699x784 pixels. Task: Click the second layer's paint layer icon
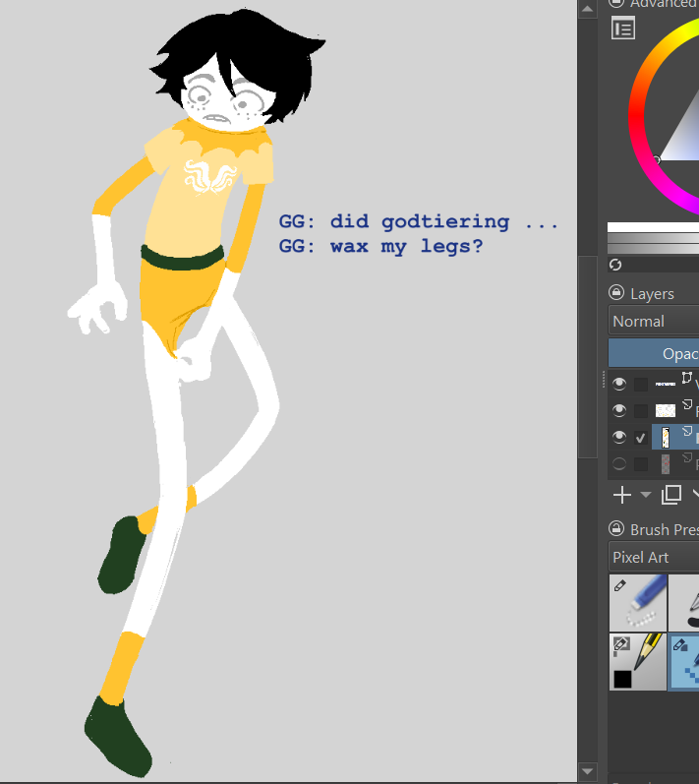pos(687,404)
